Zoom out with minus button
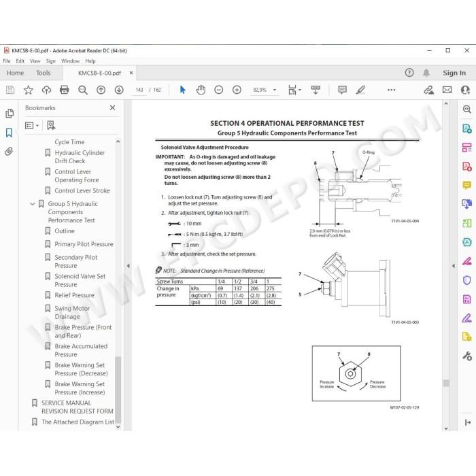Screen dimensions: 476x476 click(218, 90)
